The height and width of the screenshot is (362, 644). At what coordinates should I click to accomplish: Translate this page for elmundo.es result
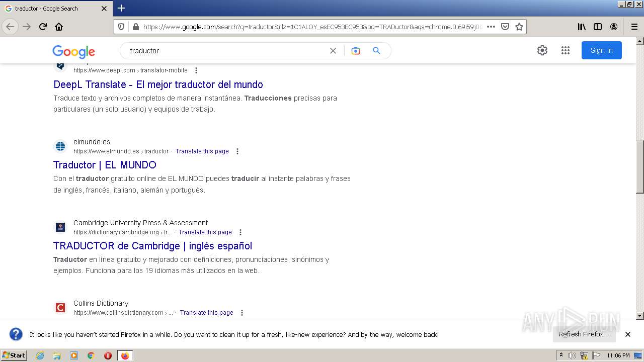[x=202, y=151]
